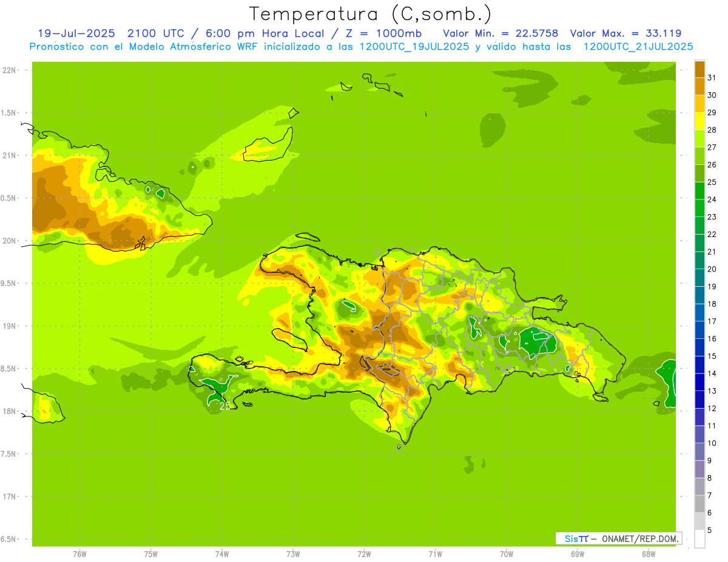This screenshot has width=728, height=562.
Task: Click the "18N" latitude axis label
Action: pos(9,412)
